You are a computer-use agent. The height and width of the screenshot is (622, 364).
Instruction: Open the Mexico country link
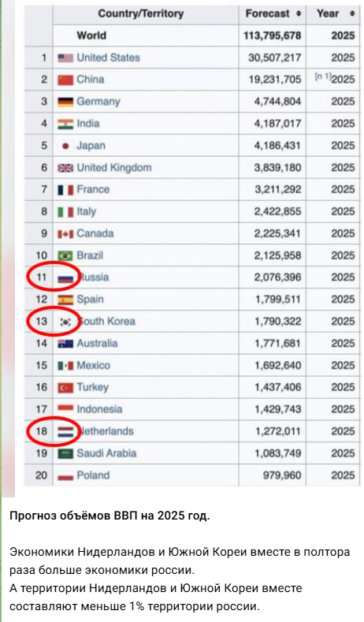[93, 365]
